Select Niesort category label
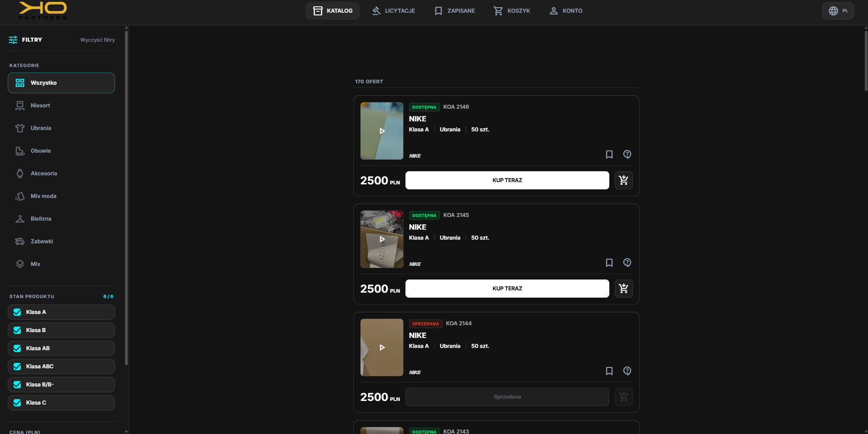The width and height of the screenshot is (868, 434). (40, 106)
